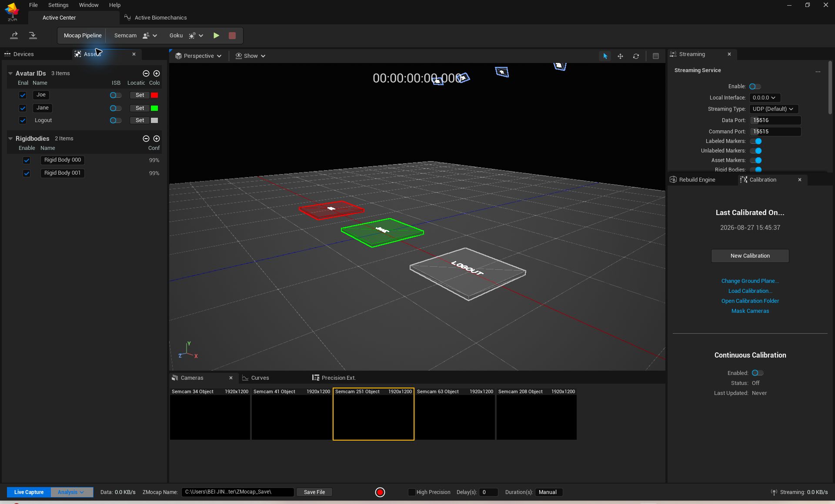Open Goku dropdown in pipeline bar
Screen dimensions: 835x504
pyautogui.click(x=186, y=36)
